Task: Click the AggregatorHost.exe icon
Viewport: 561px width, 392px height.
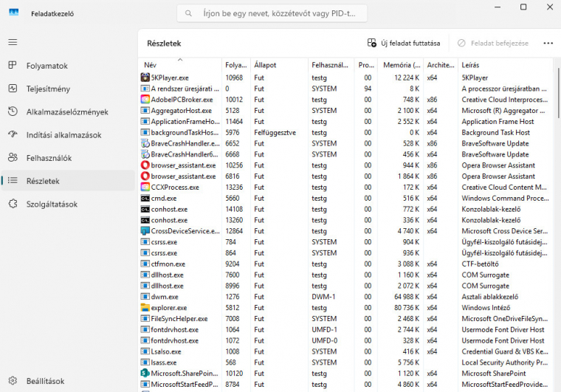Action: 145,111
